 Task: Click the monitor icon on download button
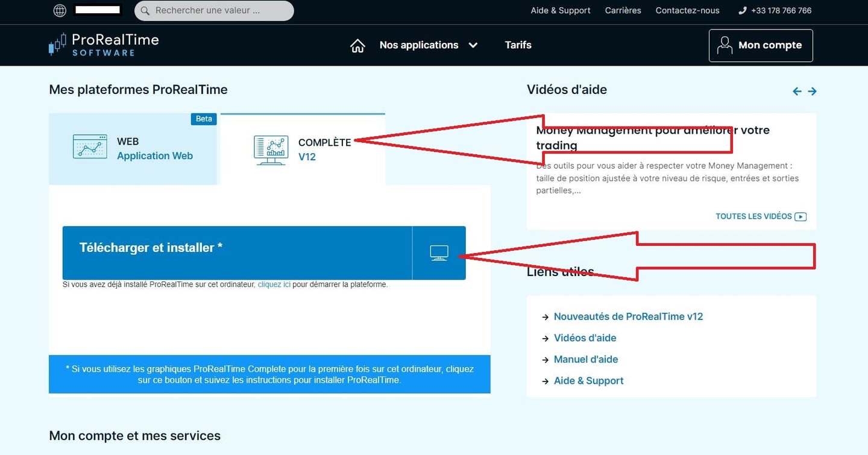[439, 253]
